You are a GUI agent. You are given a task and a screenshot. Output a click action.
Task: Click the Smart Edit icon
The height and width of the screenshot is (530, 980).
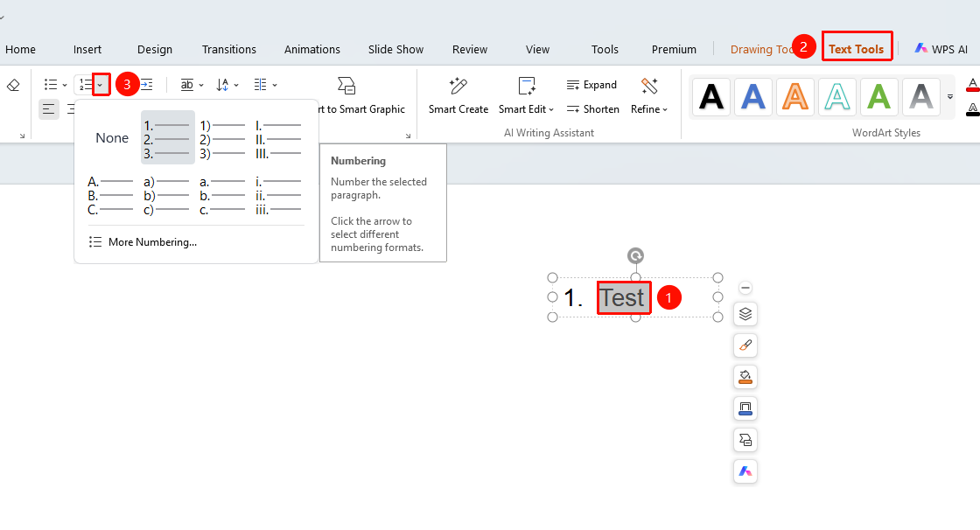click(526, 86)
